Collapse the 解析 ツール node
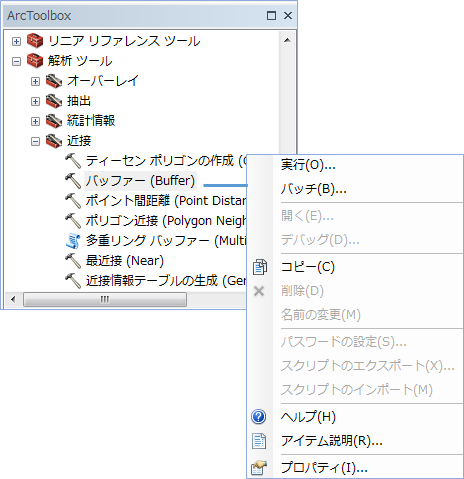 16,61
